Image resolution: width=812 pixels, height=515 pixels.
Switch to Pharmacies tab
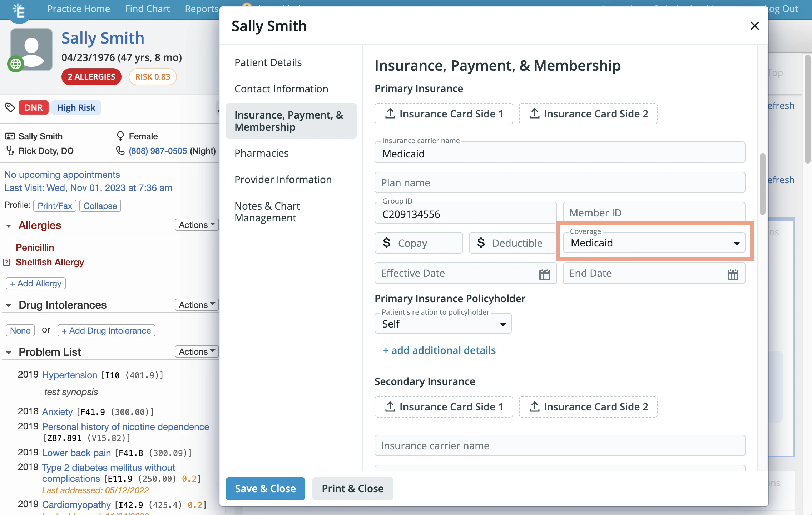click(x=261, y=153)
